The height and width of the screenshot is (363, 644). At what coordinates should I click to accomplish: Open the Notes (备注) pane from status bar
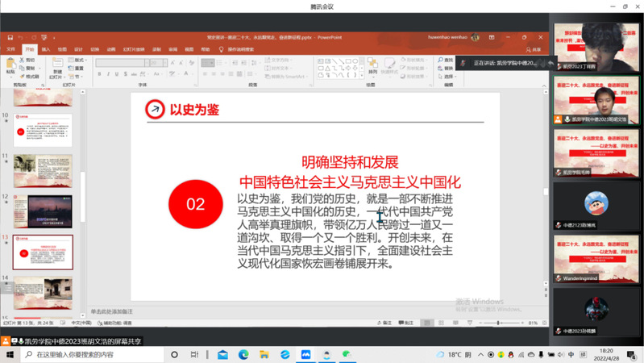point(387,323)
